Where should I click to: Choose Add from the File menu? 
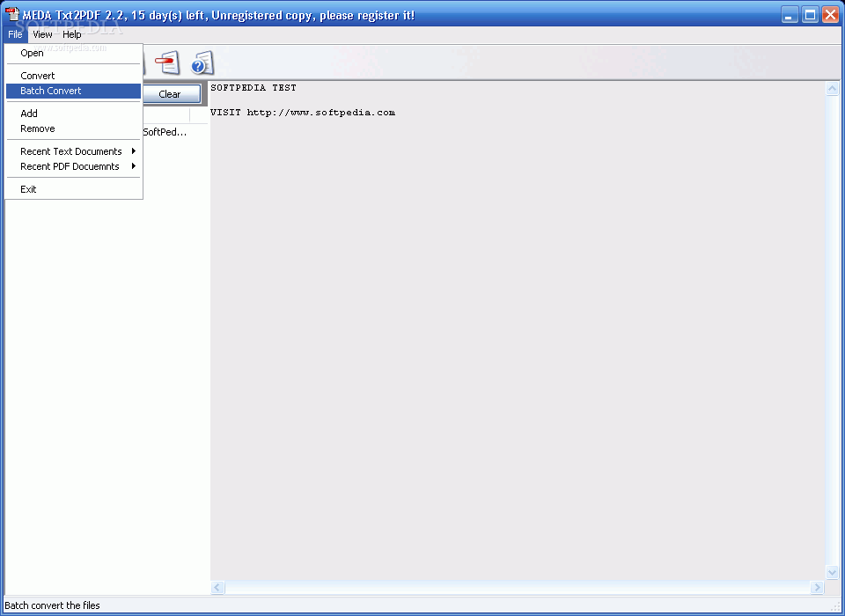pos(73,114)
